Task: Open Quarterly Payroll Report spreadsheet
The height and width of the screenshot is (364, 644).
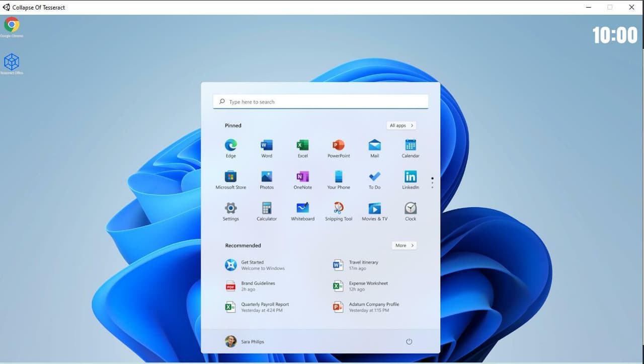Action: 257,307
